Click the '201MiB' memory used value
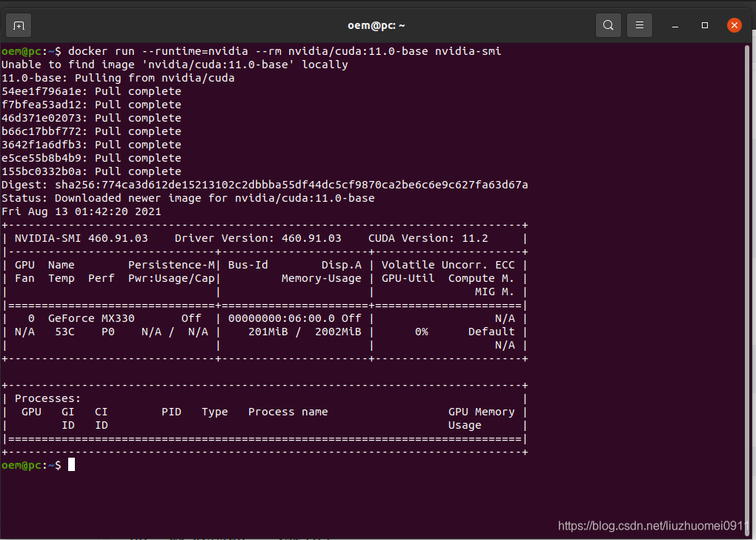Viewport: 756px width, 540px height. [268, 332]
